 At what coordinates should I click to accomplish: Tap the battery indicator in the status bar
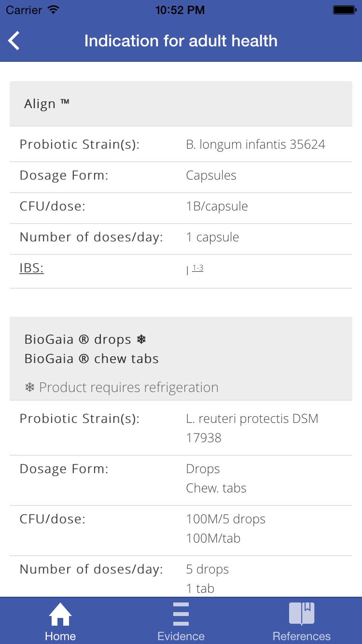pos(343,8)
